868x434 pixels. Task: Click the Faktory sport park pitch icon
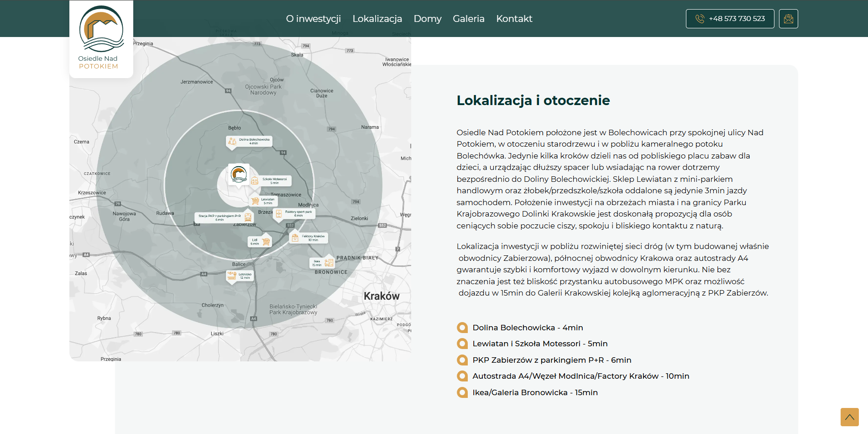tap(279, 213)
